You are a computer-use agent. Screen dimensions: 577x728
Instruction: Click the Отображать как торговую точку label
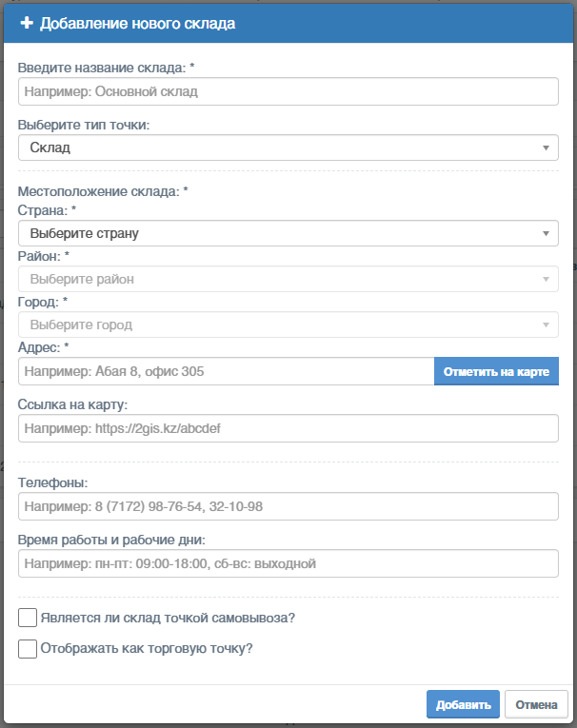(x=147, y=648)
